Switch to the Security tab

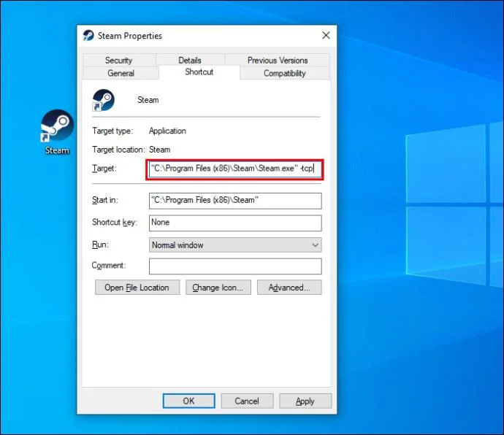click(119, 60)
